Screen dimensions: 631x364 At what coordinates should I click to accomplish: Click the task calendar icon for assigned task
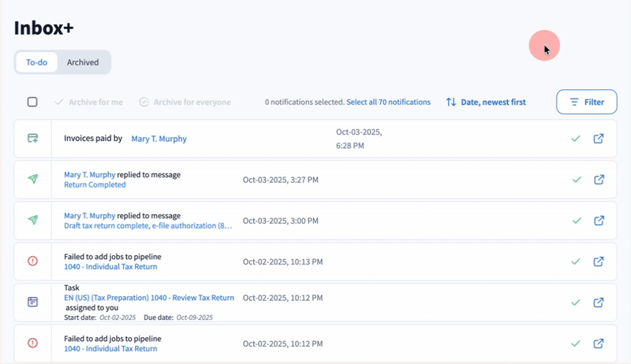[x=32, y=303]
